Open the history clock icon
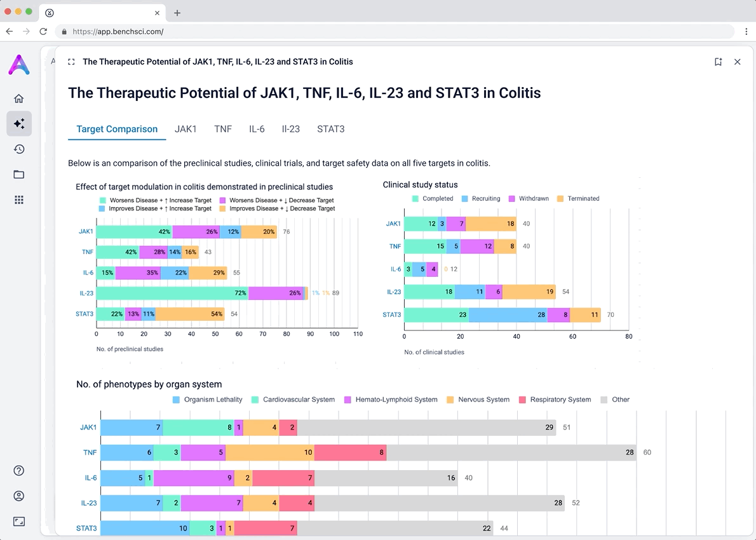 pyautogui.click(x=19, y=149)
